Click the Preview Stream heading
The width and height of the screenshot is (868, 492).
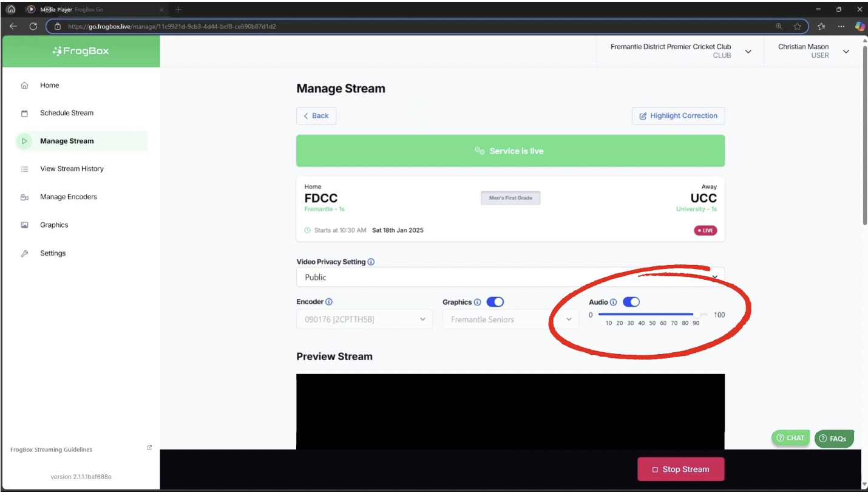click(334, 357)
